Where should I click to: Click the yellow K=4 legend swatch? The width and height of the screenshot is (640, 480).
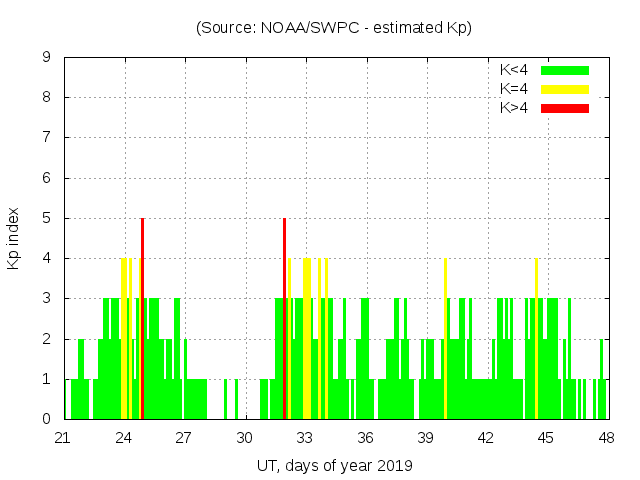[565, 89]
